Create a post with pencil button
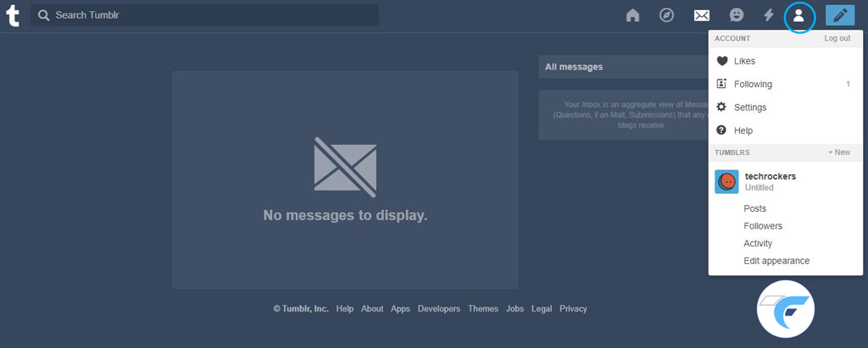The width and height of the screenshot is (868, 348). pos(840,15)
